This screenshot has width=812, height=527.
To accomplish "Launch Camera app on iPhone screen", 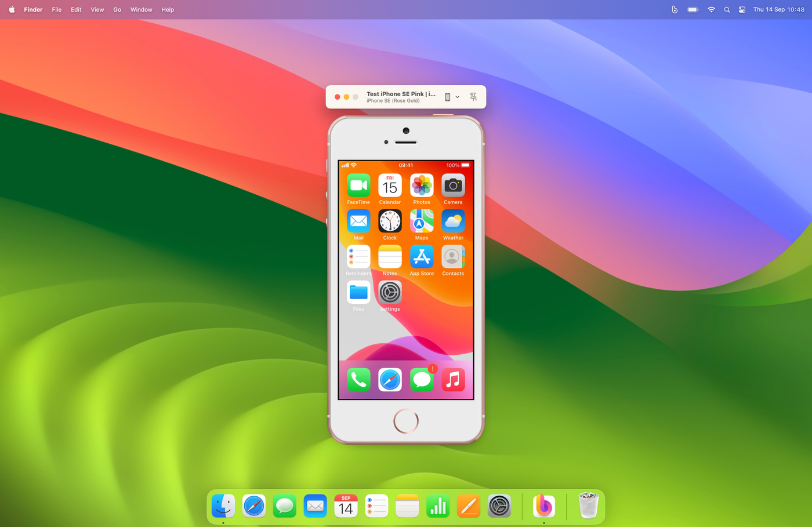I will pos(453,186).
